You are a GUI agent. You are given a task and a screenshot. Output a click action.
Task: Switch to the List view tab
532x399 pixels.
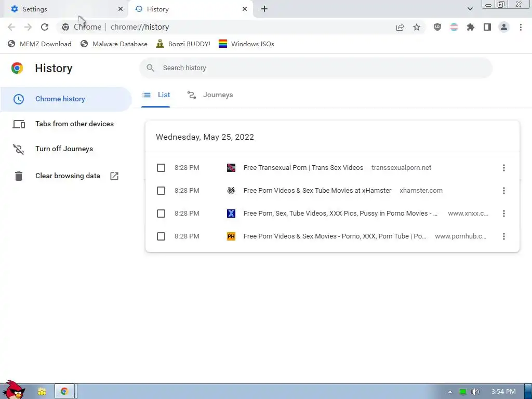156,96
